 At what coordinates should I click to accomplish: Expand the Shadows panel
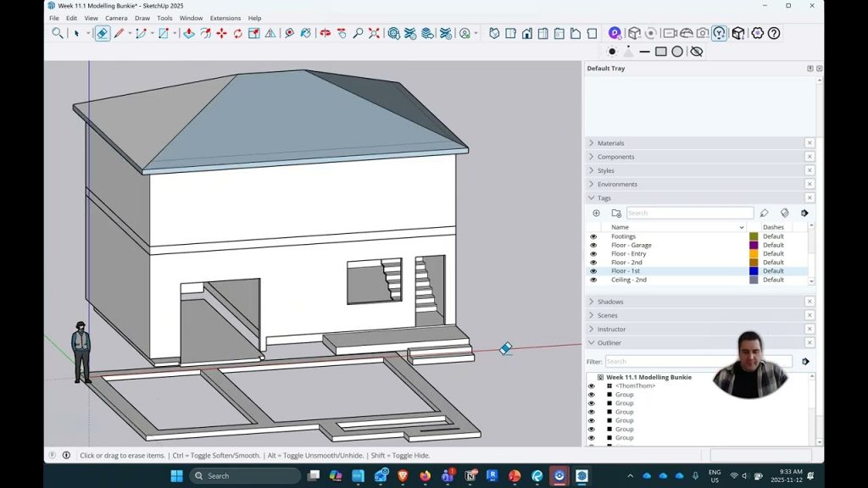pyautogui.click(x=610, y=302)
